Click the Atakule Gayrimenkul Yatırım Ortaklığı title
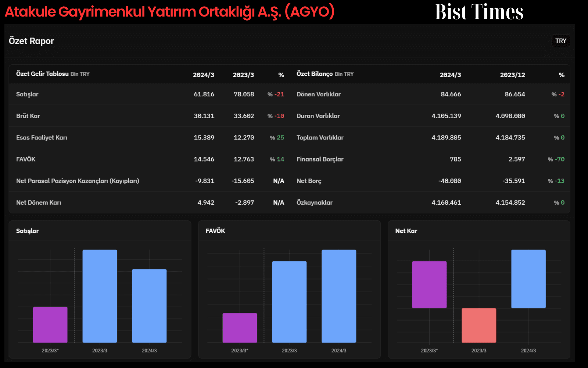 coord(169,12)
